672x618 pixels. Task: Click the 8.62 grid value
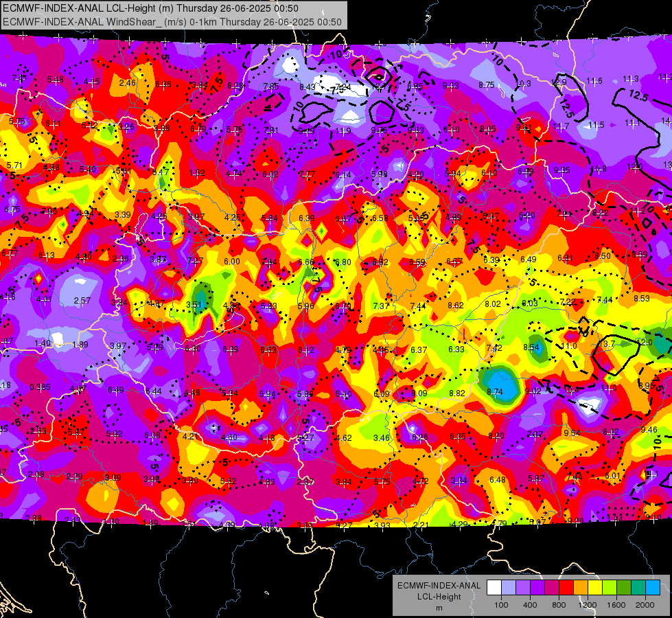click(456, 306)
